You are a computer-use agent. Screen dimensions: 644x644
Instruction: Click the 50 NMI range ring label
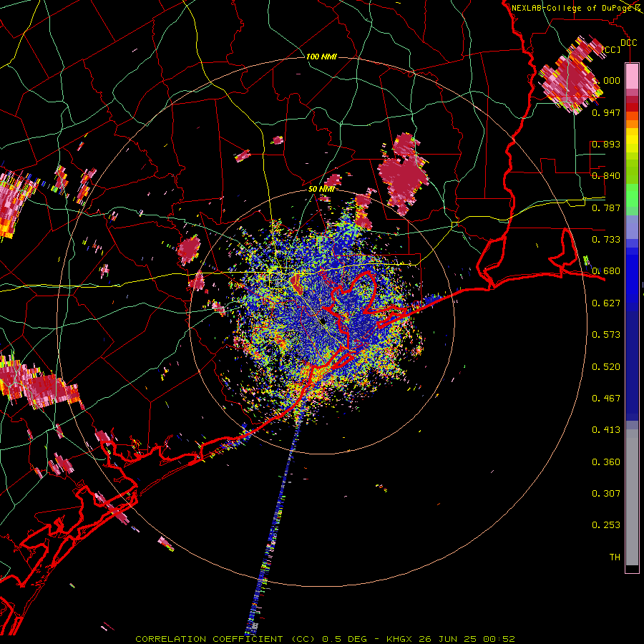321,190
